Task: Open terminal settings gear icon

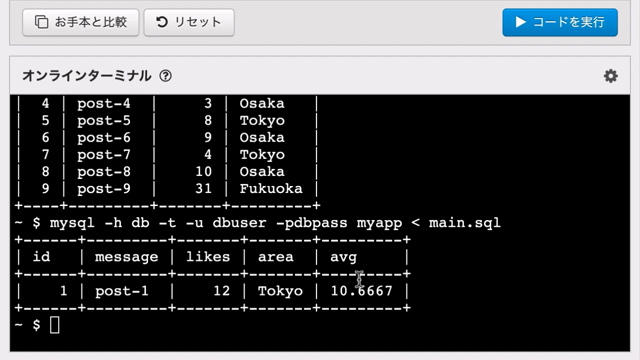Action: [x=611, y=76]
